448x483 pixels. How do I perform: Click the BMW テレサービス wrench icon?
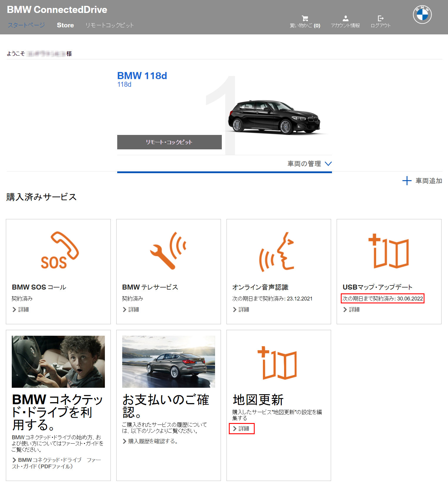168,250
